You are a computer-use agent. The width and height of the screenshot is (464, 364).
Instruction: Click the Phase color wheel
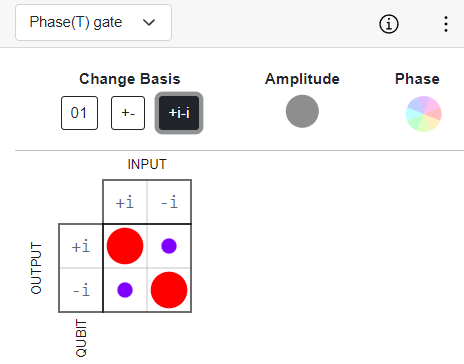423,114
